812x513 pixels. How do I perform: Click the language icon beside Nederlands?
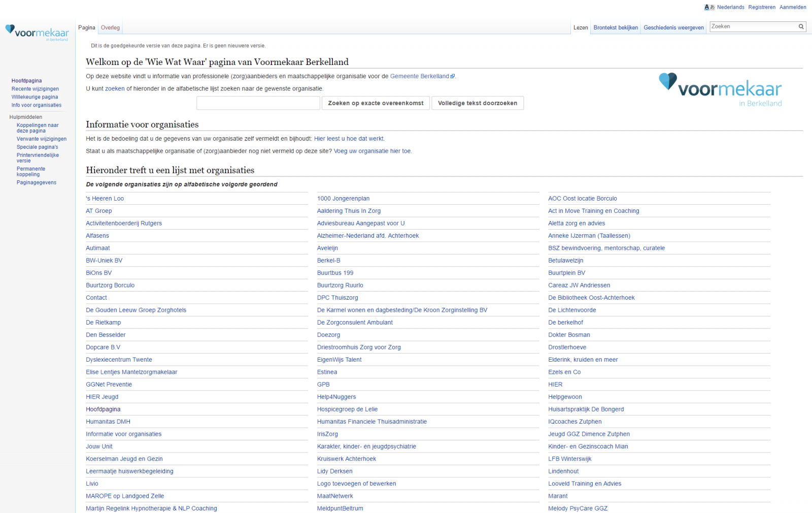click(x=709, y=7)
